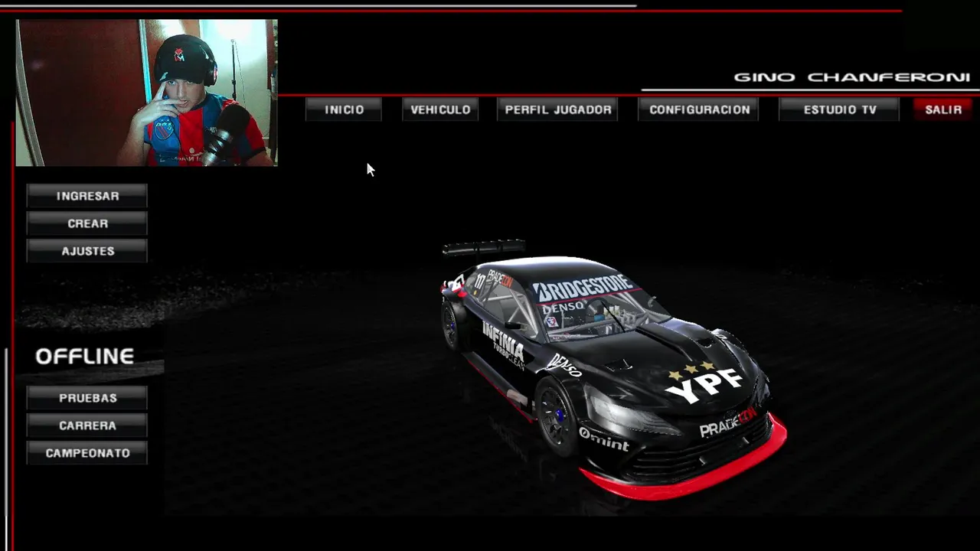This screenshot has height=551, width=980.
Task: Click the black race car preview
Action: [612, 369]
